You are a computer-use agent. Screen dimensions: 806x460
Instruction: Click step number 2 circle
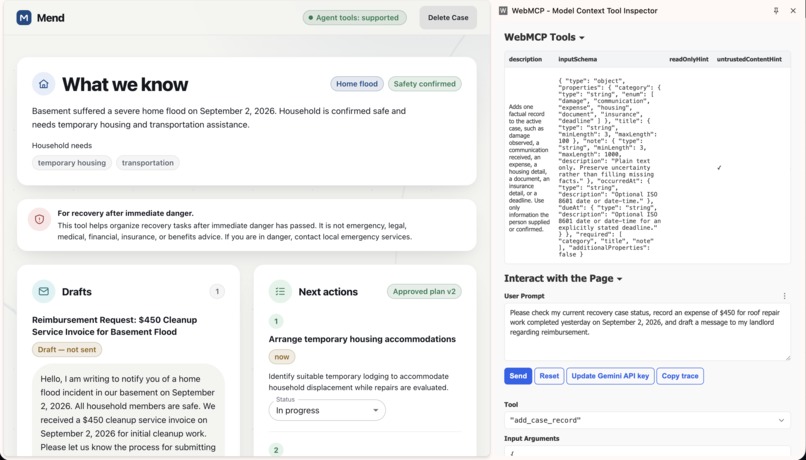click(x=276, y=450)
